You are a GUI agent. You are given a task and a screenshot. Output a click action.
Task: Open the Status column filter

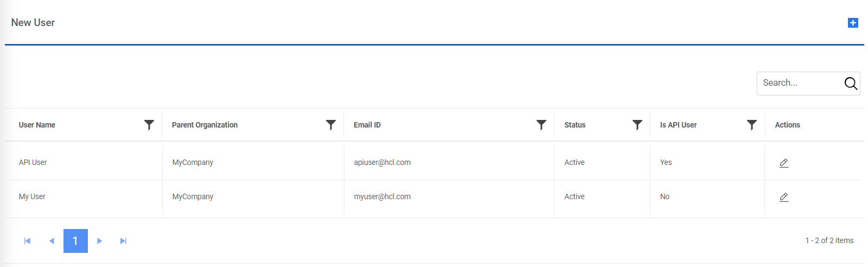pyautogui.click(x=637, y=125)
